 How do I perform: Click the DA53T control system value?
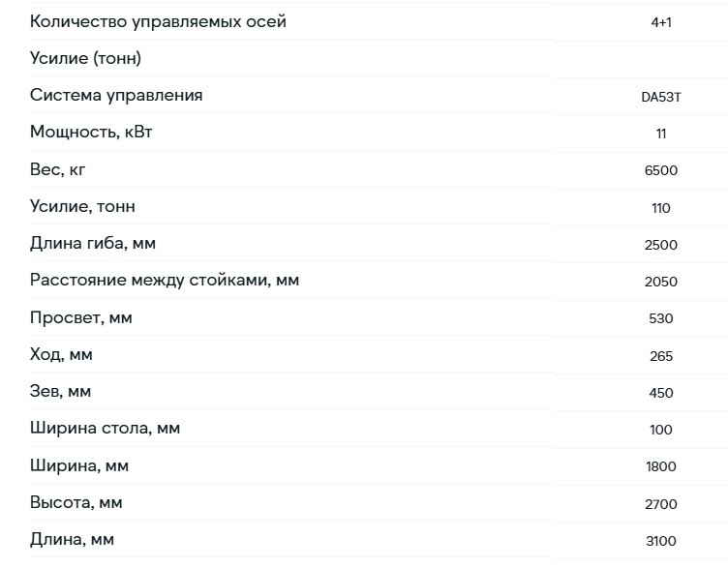coord(661,97)
